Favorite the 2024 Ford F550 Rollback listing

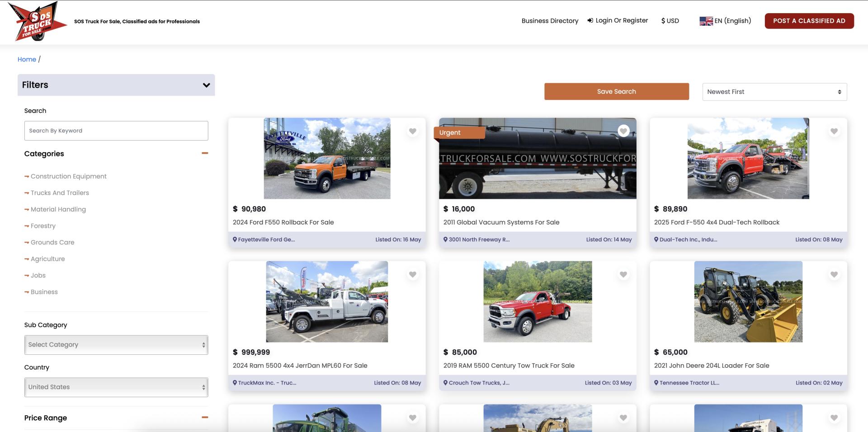click(x=412, y=131)
